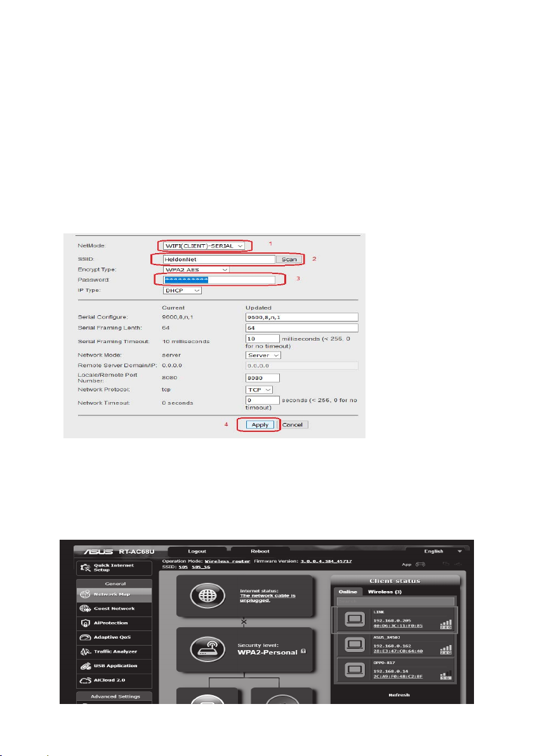Open the English language dropdown
Image resolution: width=533 pixels, height=756 pixels.
(x=437, y=551)
